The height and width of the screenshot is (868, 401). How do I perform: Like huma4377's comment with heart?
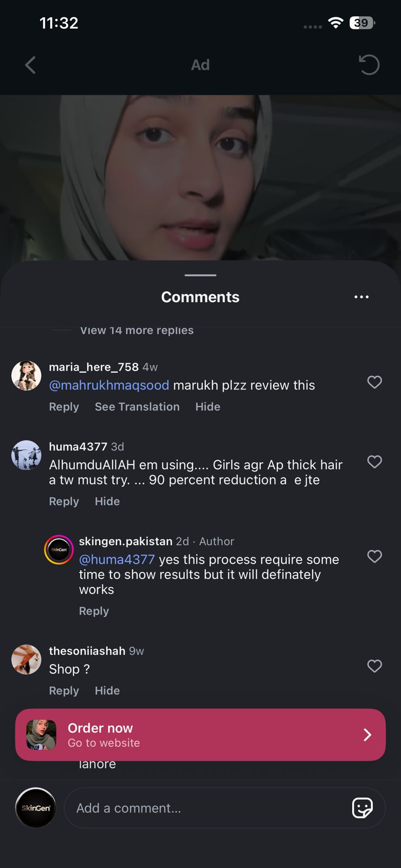[x=374, y=462]
